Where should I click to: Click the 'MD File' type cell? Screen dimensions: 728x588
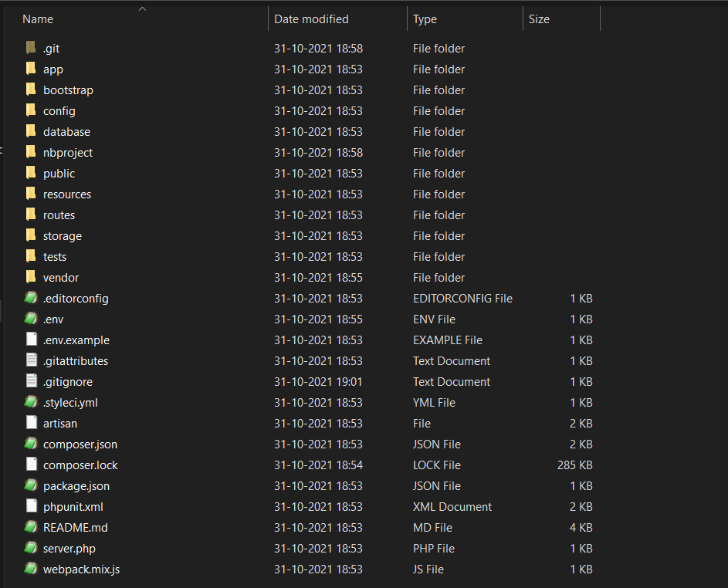[432, 528]
